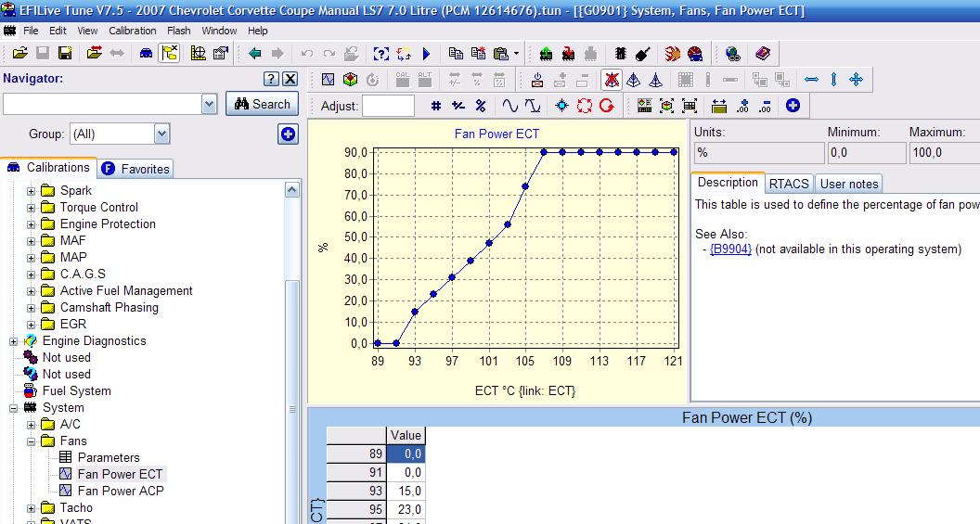The height and width of the screenshot is (524, 980).
Task: Click the open tune file folder icon
Action: [x=20, y=54]
